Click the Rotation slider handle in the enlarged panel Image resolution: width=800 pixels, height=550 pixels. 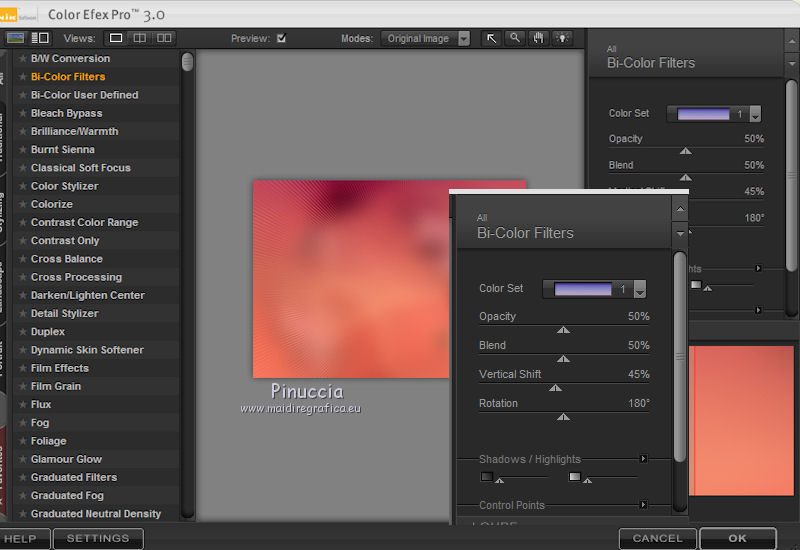(x=563, y=417)
